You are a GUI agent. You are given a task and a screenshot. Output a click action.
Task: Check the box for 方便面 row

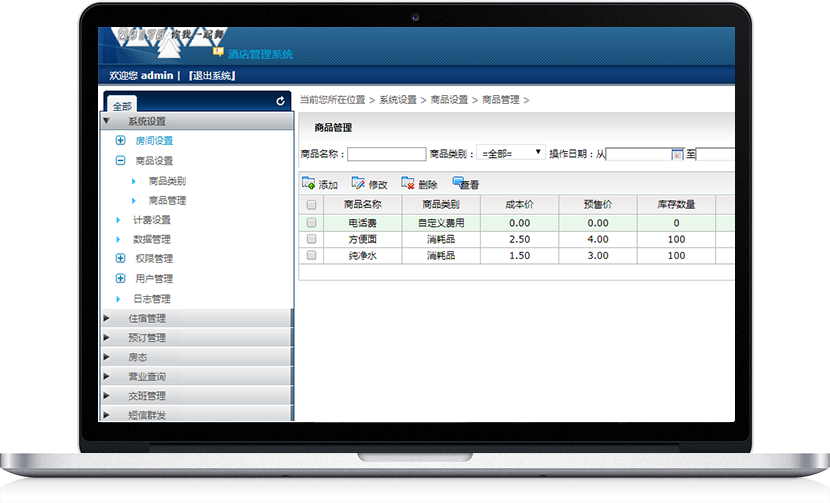[311, 240]
